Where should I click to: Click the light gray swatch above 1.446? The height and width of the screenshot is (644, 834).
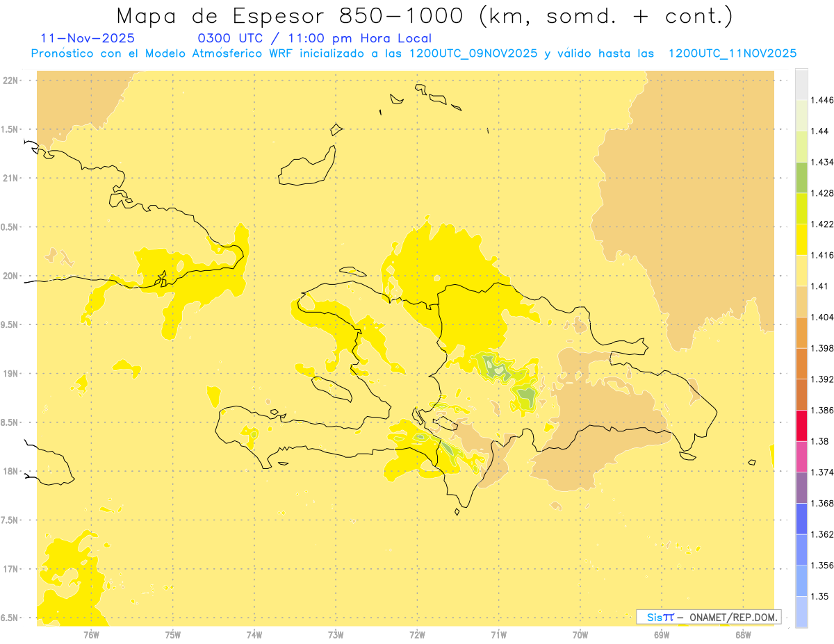(x=801, y=84)
